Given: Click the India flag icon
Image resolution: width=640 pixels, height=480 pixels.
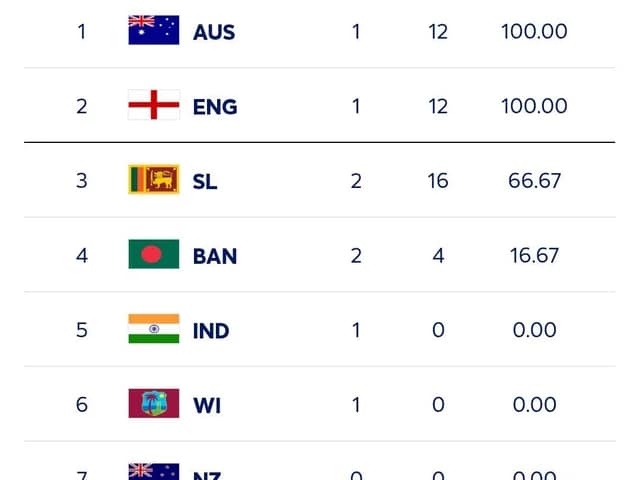Looking at the screenshot, I should [154, 330].
